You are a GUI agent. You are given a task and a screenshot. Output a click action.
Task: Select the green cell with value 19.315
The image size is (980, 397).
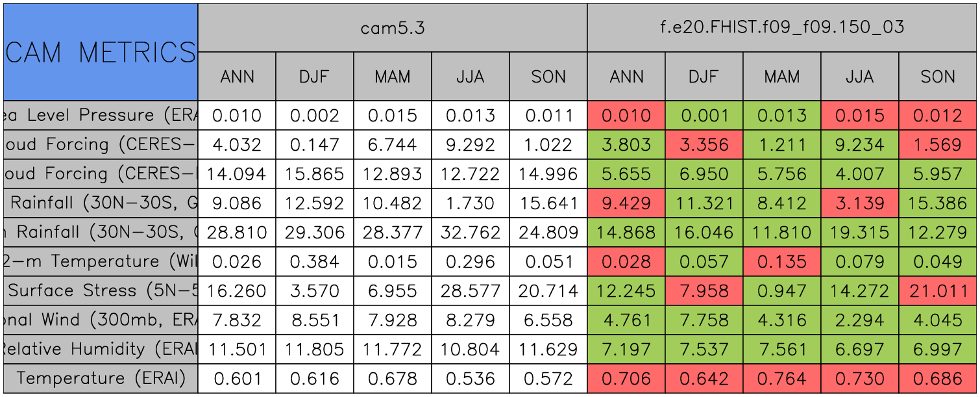[859, 232]
